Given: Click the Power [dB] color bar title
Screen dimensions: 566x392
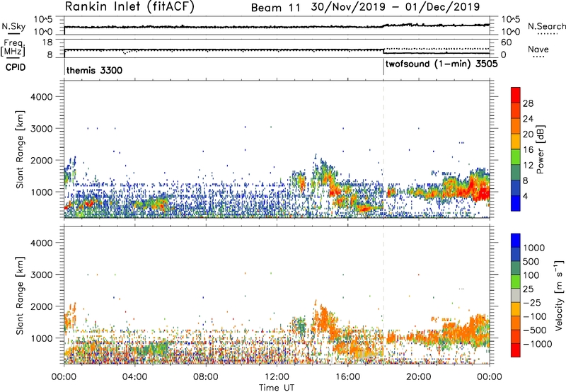Looking at the screenshot, I should tap(540, 149).
